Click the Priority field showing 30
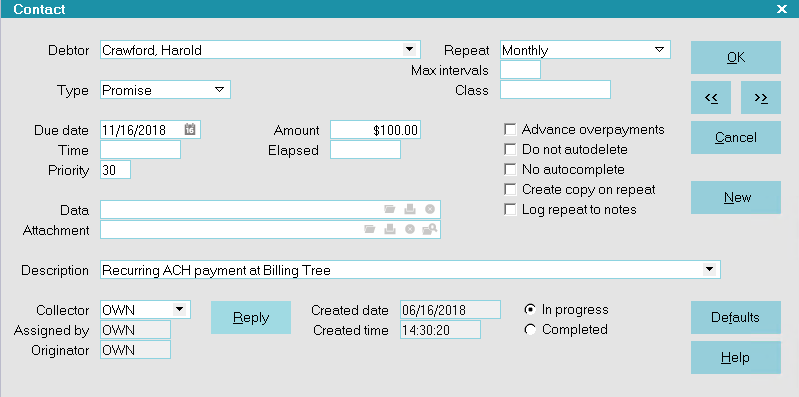 click(116, 170)
